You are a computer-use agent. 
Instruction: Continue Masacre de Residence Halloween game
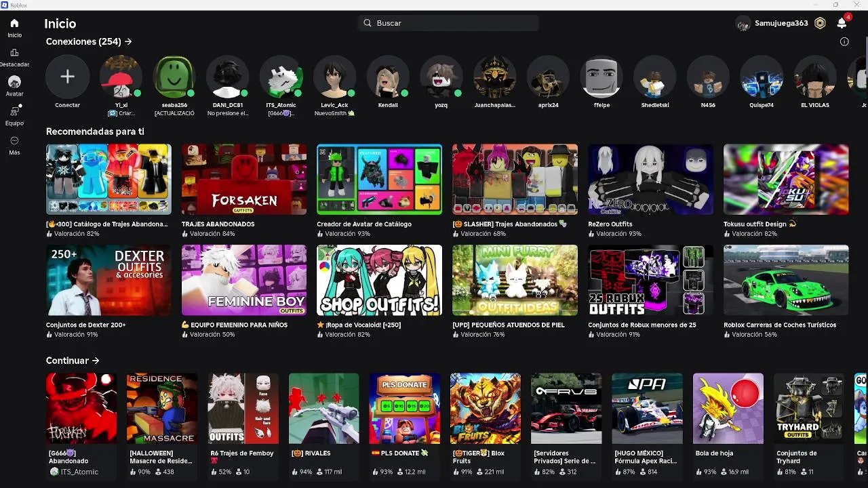point(162,408)
